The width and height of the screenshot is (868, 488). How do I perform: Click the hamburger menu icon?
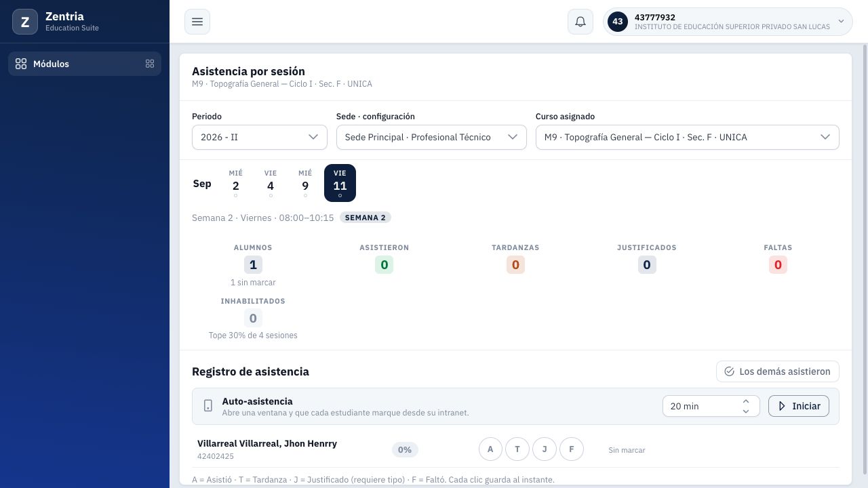click(x=197, y=22)
